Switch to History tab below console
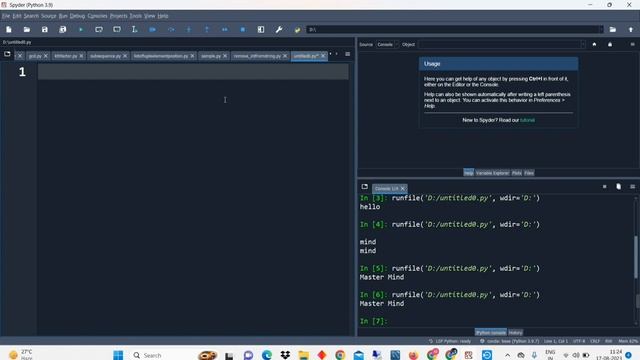The image size is (640, 360). point(515,333)
